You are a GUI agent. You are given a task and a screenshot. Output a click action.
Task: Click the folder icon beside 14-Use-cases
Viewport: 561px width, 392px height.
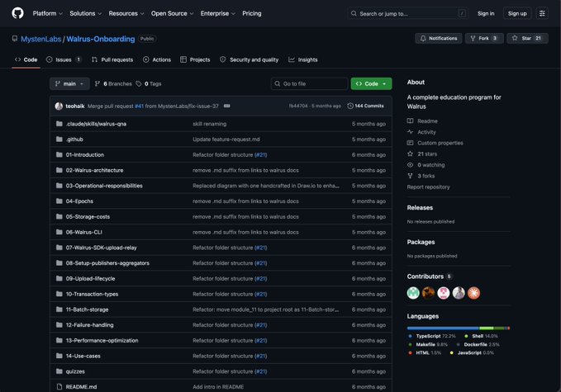[x=59, y=356]
